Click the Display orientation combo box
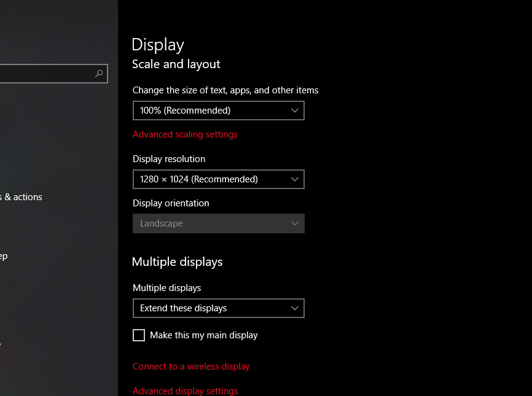 click(218, 223)
